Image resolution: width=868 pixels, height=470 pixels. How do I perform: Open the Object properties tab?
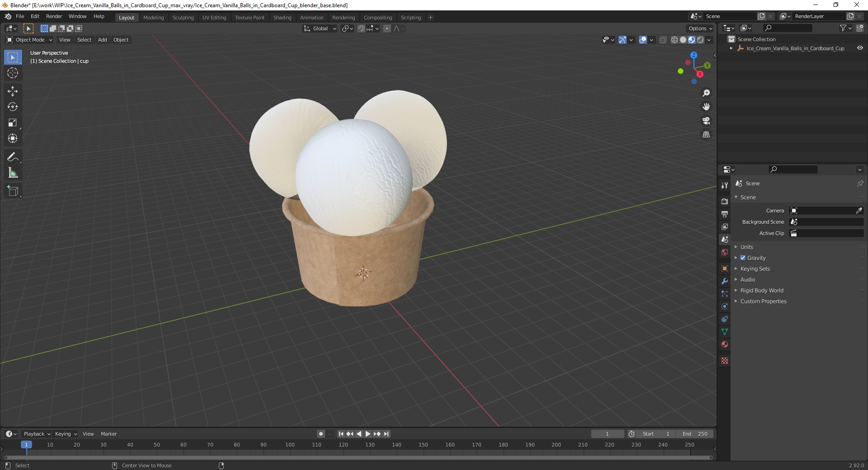[x=725, y=268]
